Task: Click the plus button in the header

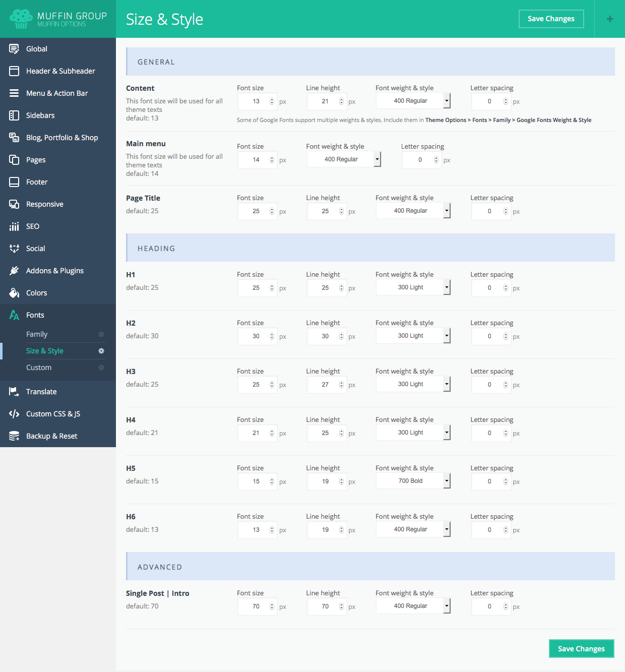Action: point(609,19)
